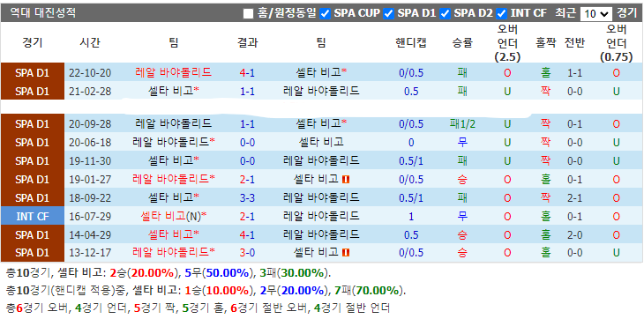Click 레알 바야돌리드 team in the 22-10-20 row

tap(173, 72)
